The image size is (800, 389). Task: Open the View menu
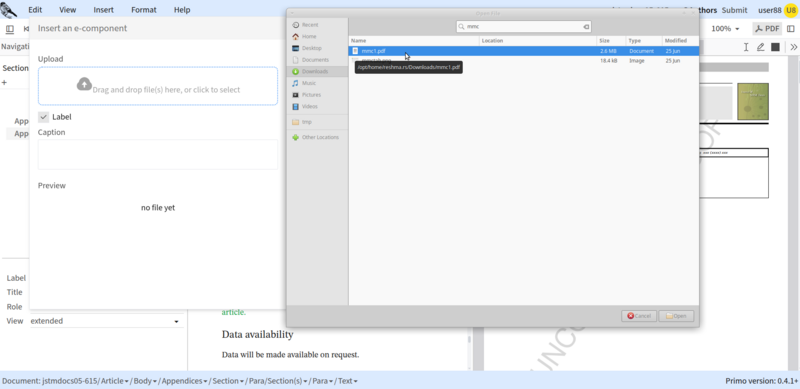pyautogui.click(x=67, y=10)
